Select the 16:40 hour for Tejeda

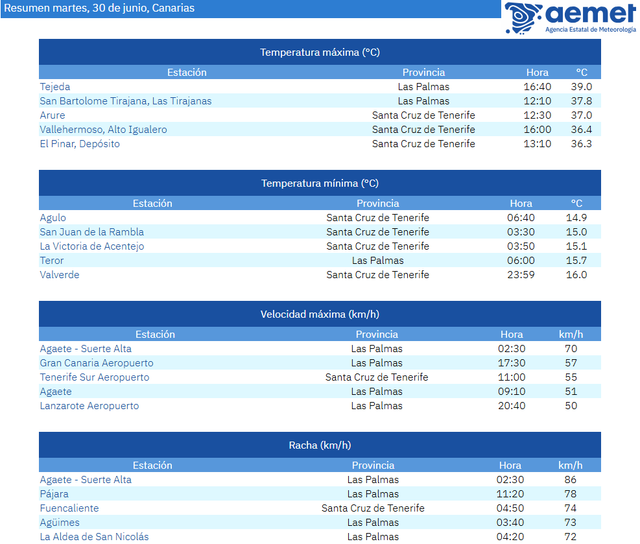pyautogui.click(x=537, y=87)
